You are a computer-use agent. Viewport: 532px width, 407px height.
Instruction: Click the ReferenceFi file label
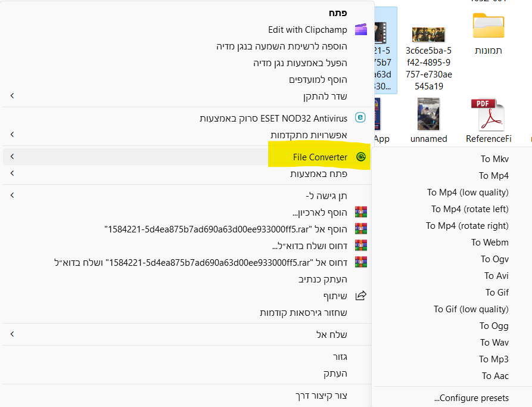(x=489, y=139)
